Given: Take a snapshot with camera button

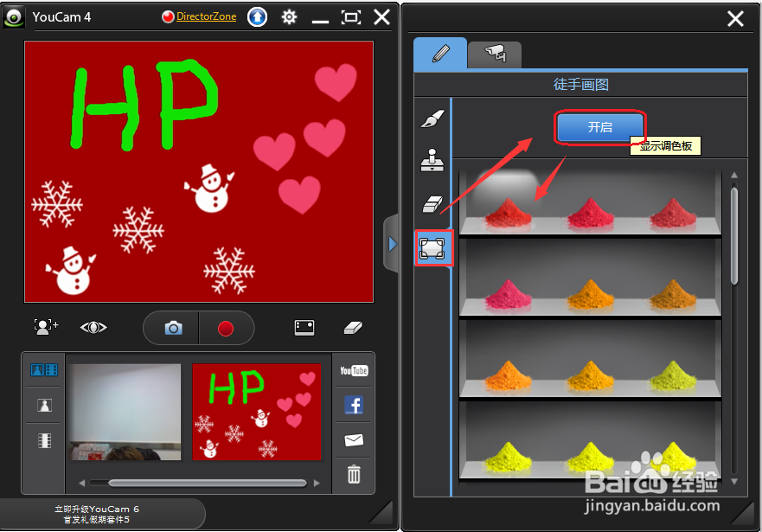Looking at the screenshot, I should point(173,328).
